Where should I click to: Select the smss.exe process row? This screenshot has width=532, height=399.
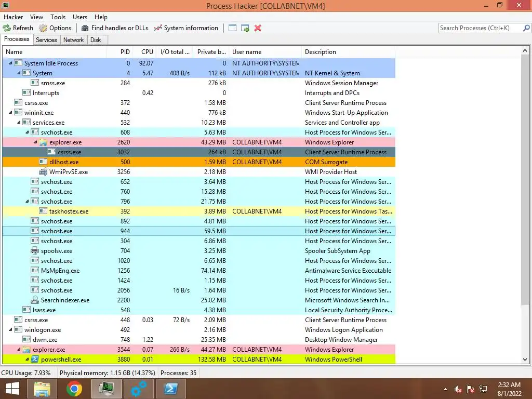(199, 83)
